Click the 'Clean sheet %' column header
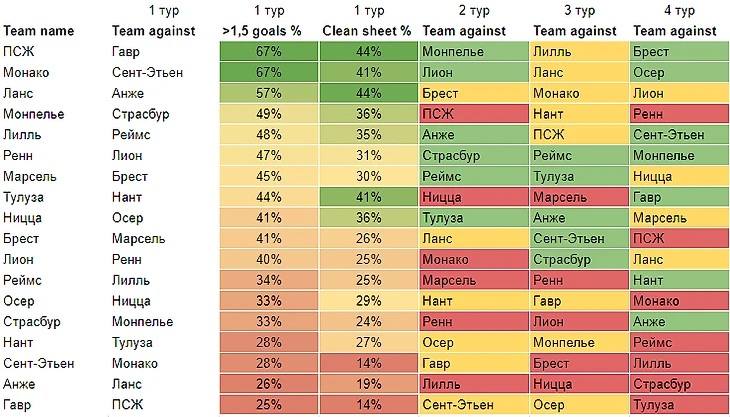 [x=367, y=31]
